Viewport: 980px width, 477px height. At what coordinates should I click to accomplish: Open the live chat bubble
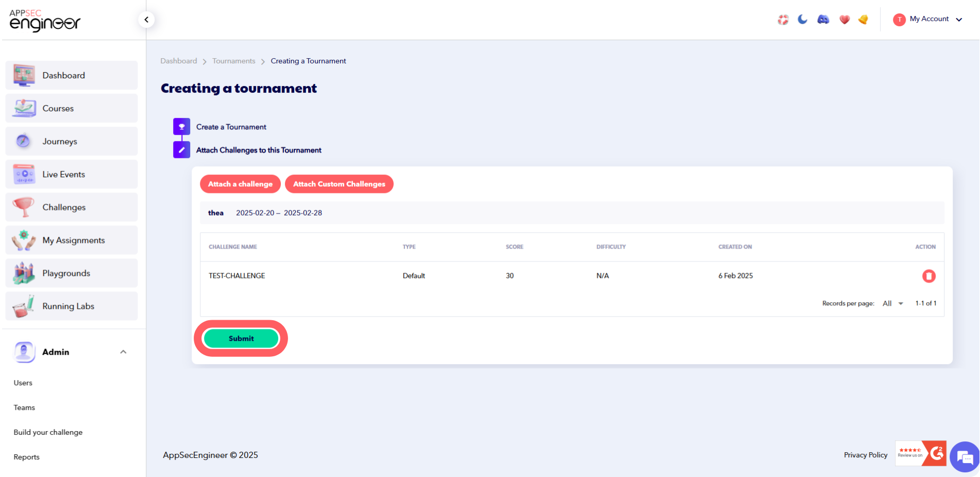964,457
